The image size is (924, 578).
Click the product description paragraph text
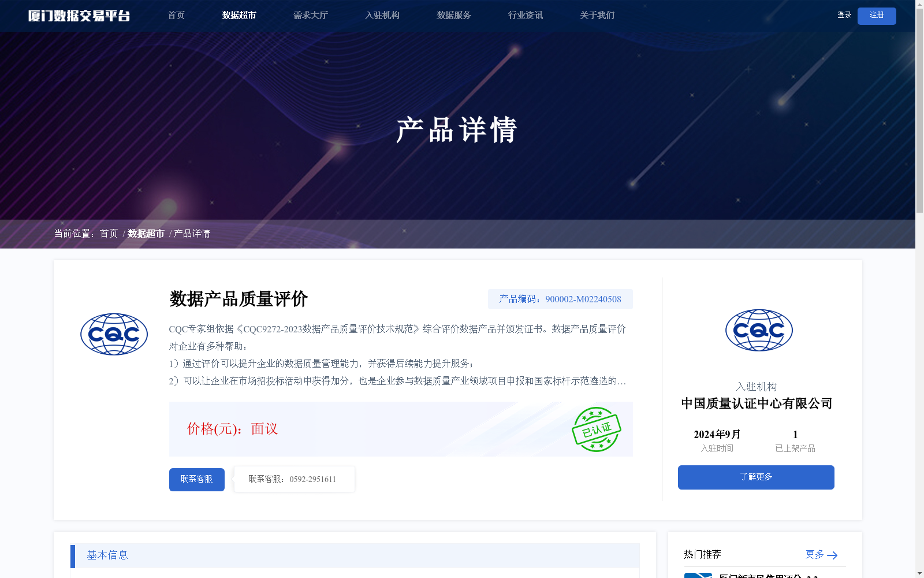[x=398, y=355]
